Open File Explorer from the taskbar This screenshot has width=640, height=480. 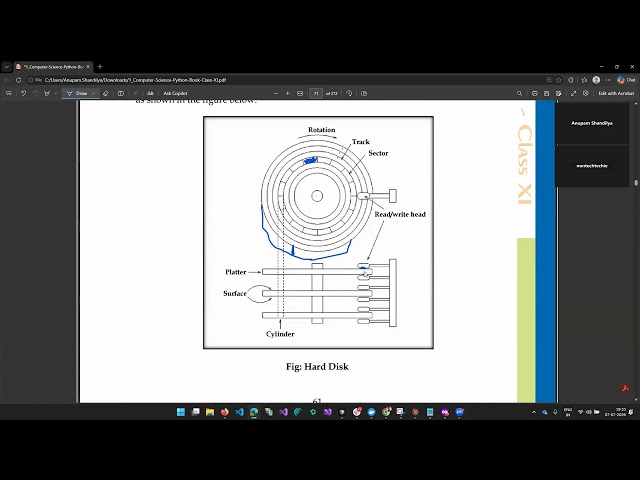210,412
